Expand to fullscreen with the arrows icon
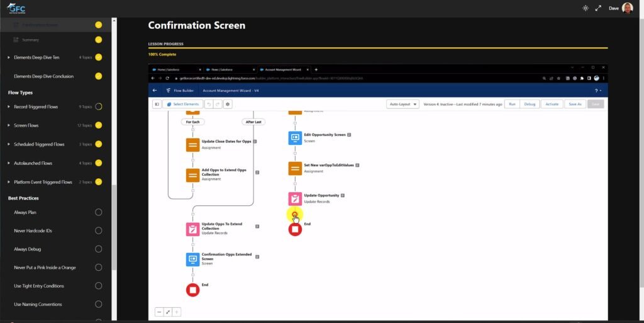The image size is (644, 323). point(598,8)
